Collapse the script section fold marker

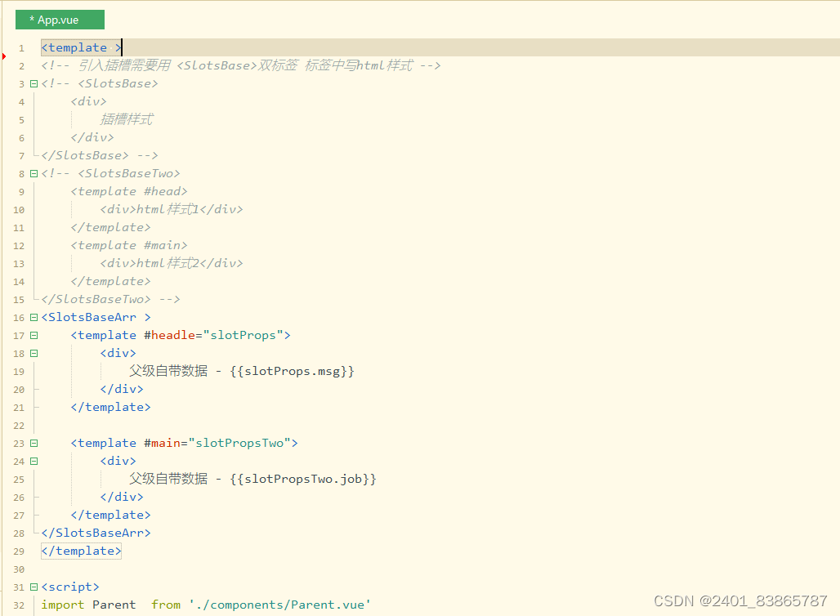pos(33,586)
